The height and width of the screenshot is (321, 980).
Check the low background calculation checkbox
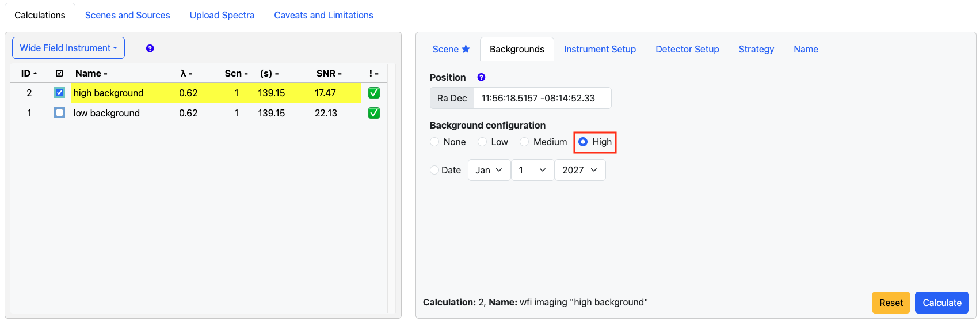tap(59, 113)
